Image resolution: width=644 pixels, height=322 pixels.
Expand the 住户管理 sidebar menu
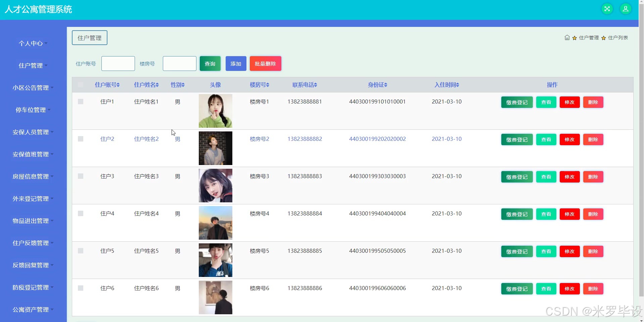(33, 66)
